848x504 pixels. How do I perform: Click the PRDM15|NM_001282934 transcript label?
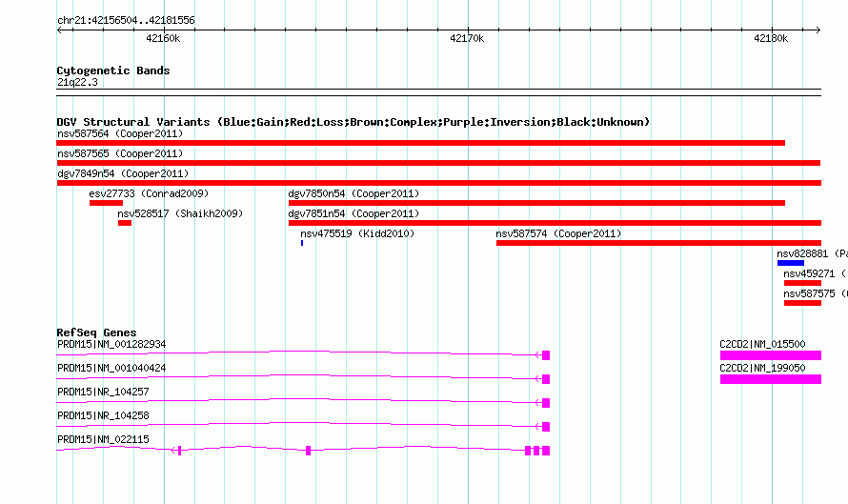[x=111, y=345]
